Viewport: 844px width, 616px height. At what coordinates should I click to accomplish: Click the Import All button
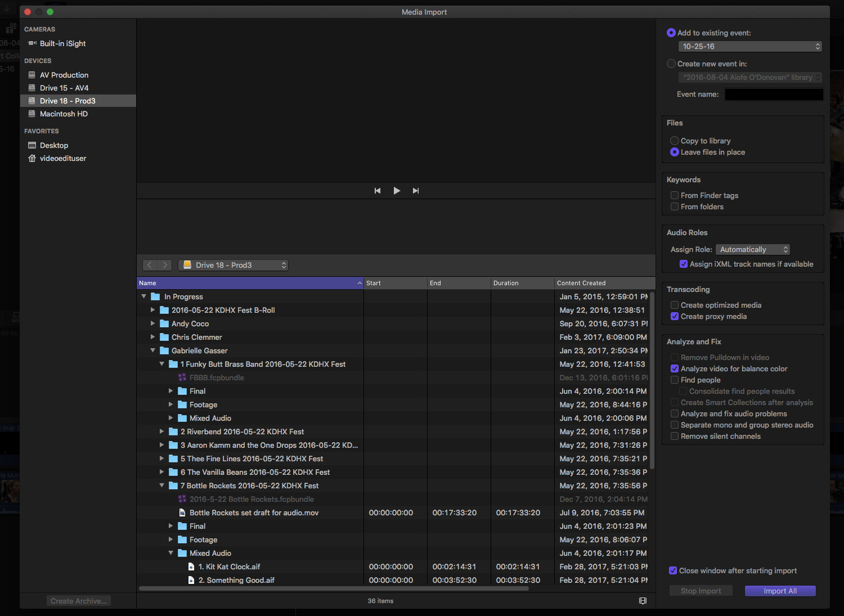click(780, 591)
